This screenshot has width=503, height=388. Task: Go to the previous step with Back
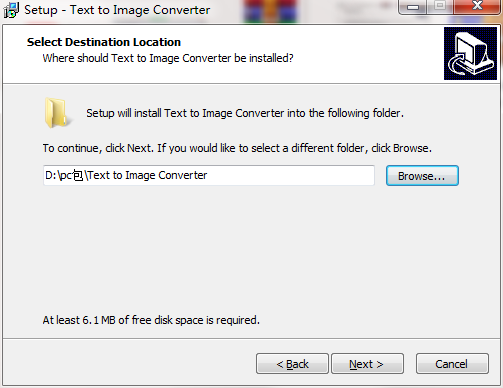tap(292, 364)
